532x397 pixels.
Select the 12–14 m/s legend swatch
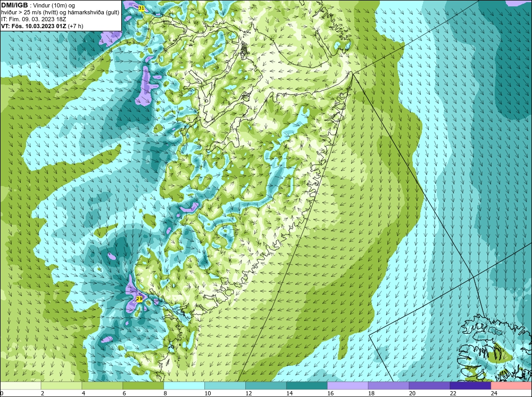pyautogui.click(x=266, y=386)
